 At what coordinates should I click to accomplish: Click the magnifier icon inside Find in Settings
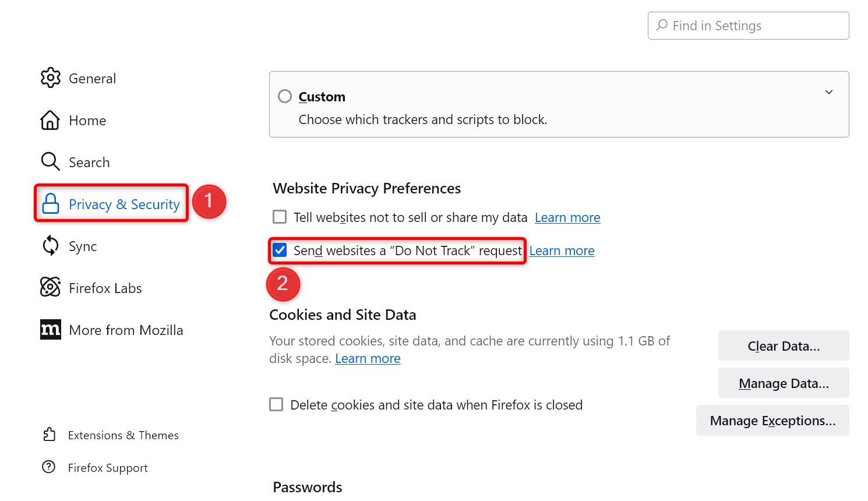[x=662, y=25]
